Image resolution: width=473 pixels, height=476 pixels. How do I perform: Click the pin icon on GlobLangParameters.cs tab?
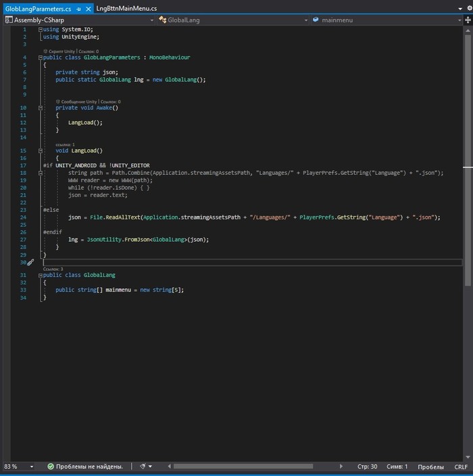point(79,9)
